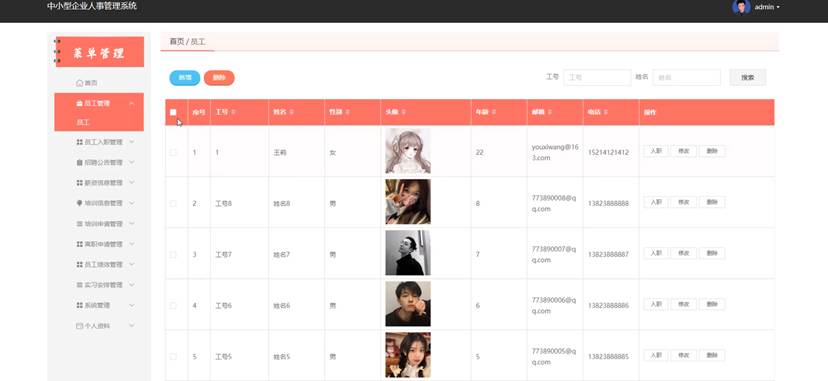Click 入职 for employee 王莉

656,151
